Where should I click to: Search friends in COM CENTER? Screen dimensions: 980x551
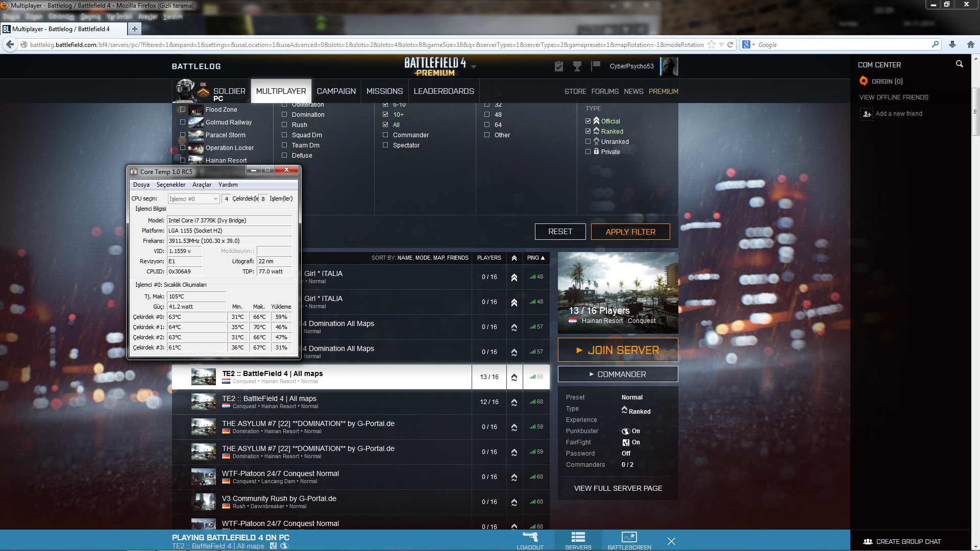click(959, 64)
